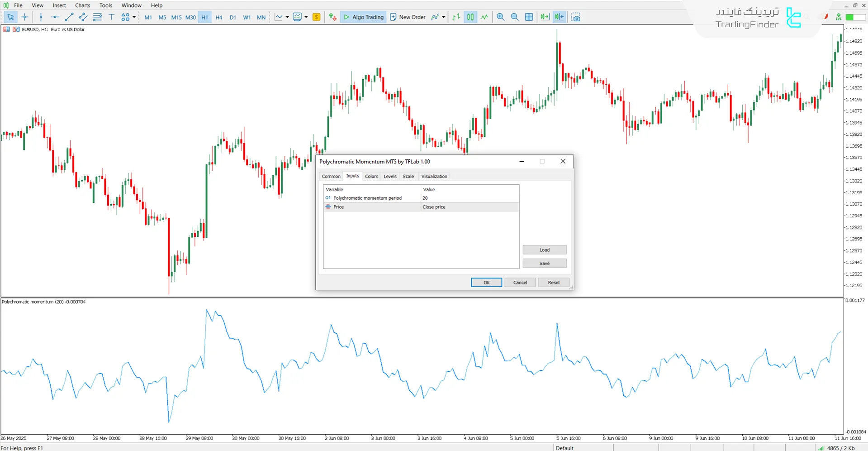Image resolution: width=868 pixels, height=451 pixels.
Task: Enable chart auto scroll
Action: tap(545, 17)
